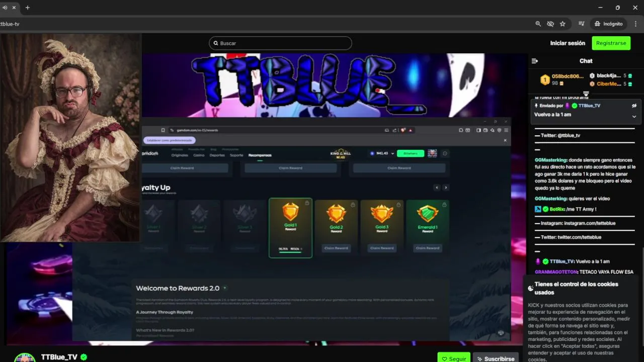Click the cookie icon in cookie notice

tap(530, 289)
